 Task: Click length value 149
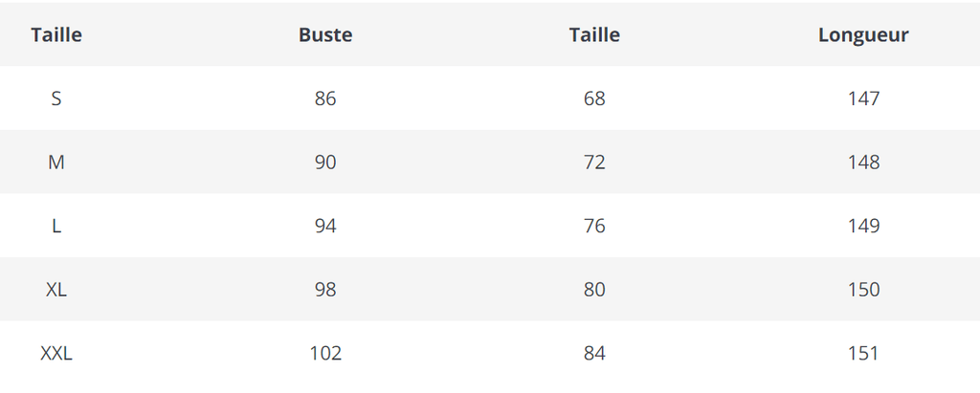point(863,227)
